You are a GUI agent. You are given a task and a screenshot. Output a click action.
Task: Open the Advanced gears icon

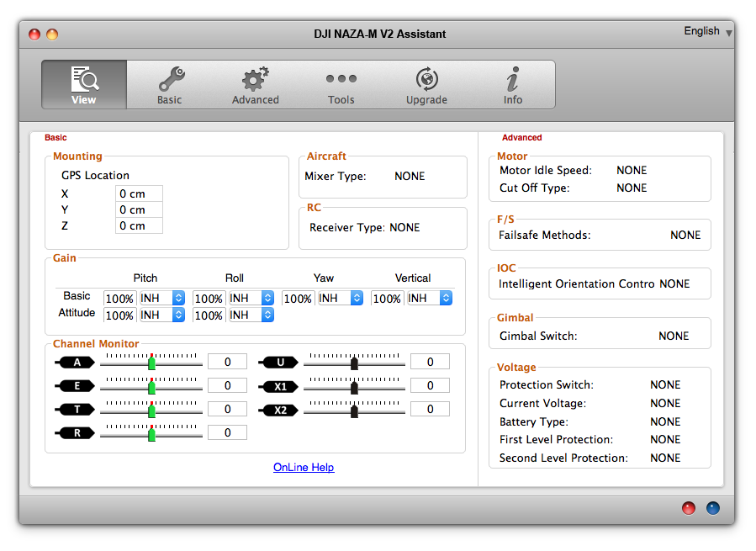(x=255, y=79)
